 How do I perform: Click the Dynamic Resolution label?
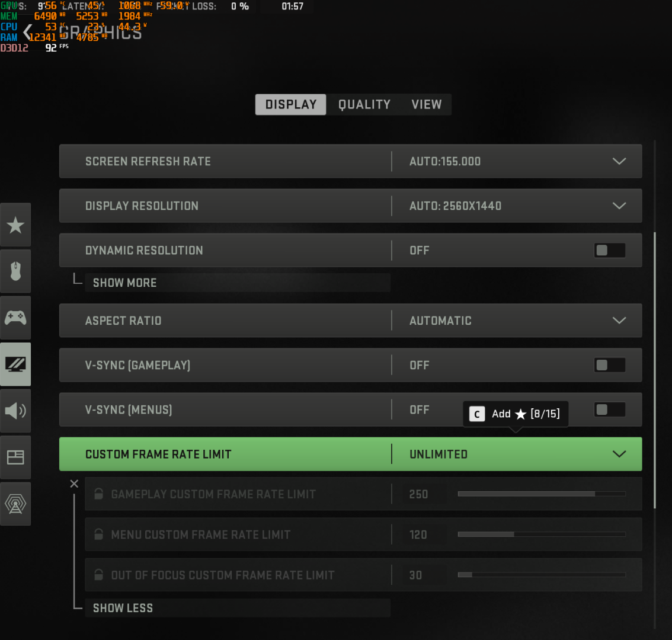click(x=144, y=250)
